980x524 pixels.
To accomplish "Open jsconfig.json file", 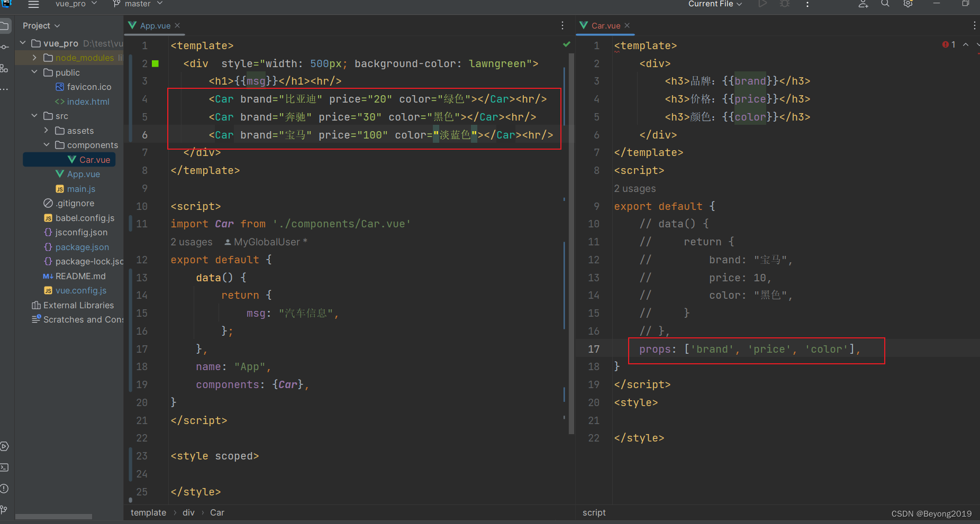I will pyautogui.click(x=75, y=232).
